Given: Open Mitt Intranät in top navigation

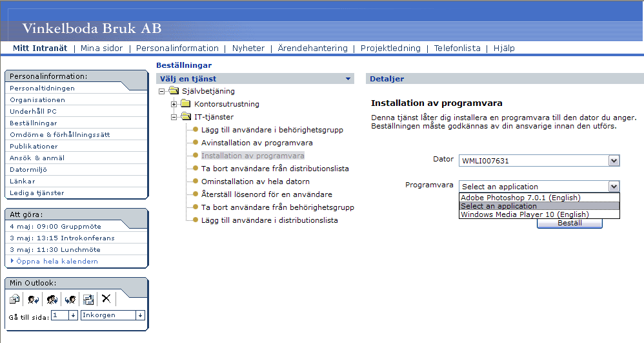Looking at the screenshot, I should tap(40, 48).
